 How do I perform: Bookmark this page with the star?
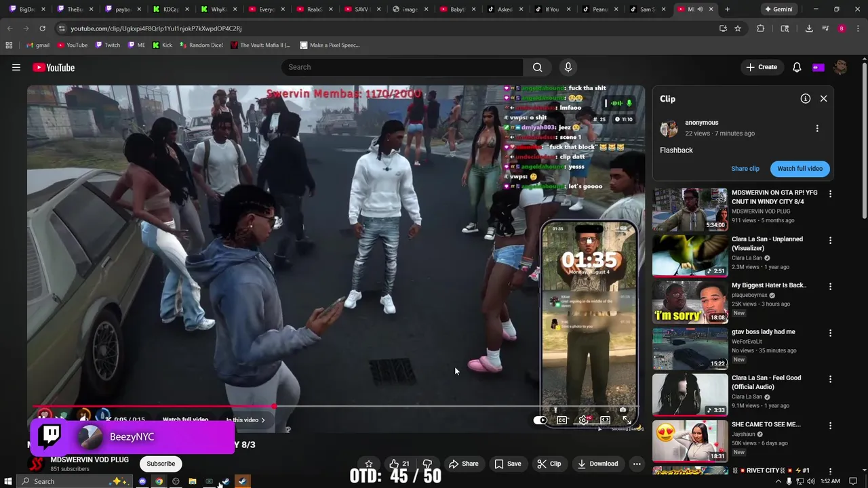738,28
